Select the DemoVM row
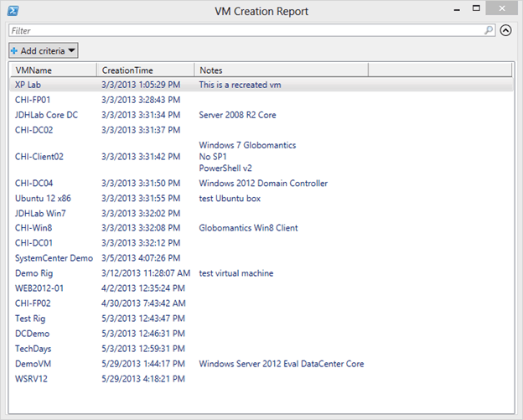 pos(261,364)
